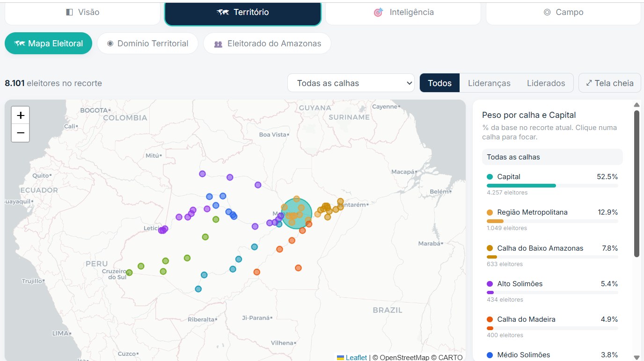Image resolution: width=644 pixels, height=361 pixels.
Task: Click the Região Metropolitana 12.9% bar
Action: [552, 221]
